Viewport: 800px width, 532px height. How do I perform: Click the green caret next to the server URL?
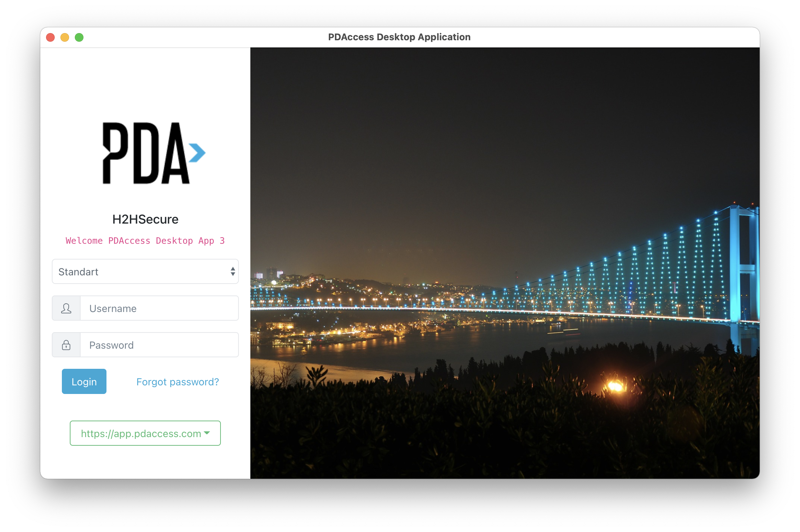pyautogui.click(x=207, y=433)
